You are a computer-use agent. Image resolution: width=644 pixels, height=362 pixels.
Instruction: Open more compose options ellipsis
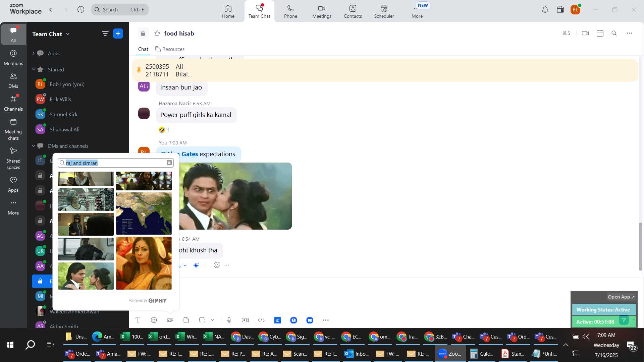(x=326, y=320)
